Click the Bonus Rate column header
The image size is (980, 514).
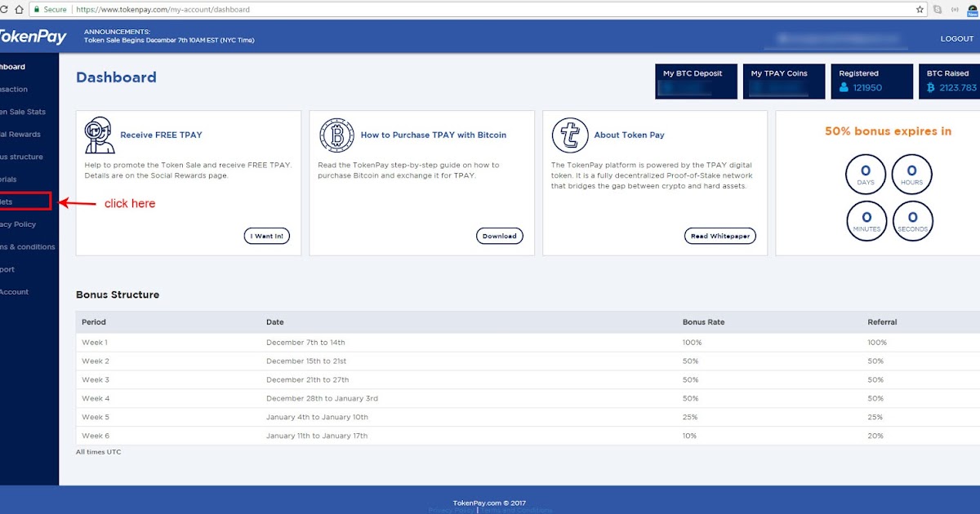[703, 322]
